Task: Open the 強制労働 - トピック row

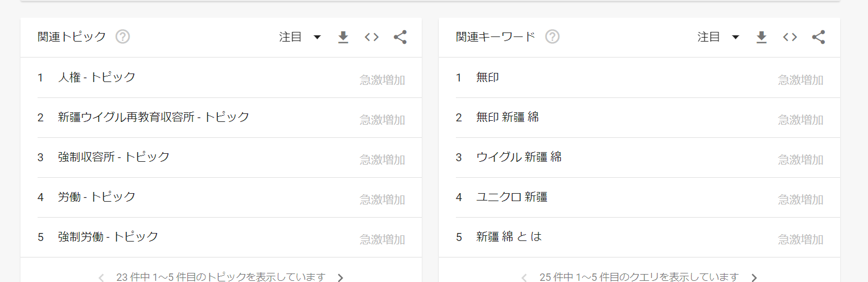Action: tap(221, 237)
